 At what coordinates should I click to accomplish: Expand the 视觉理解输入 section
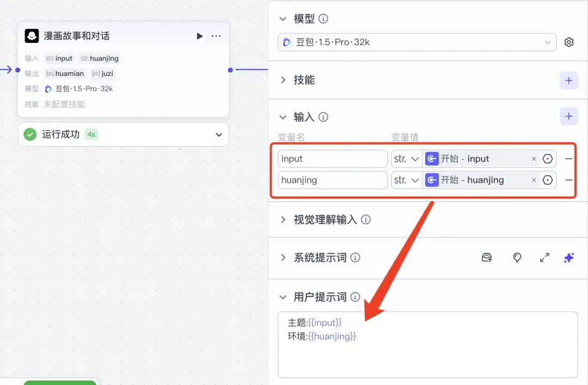pyautogui.click(x=283, y=220)
